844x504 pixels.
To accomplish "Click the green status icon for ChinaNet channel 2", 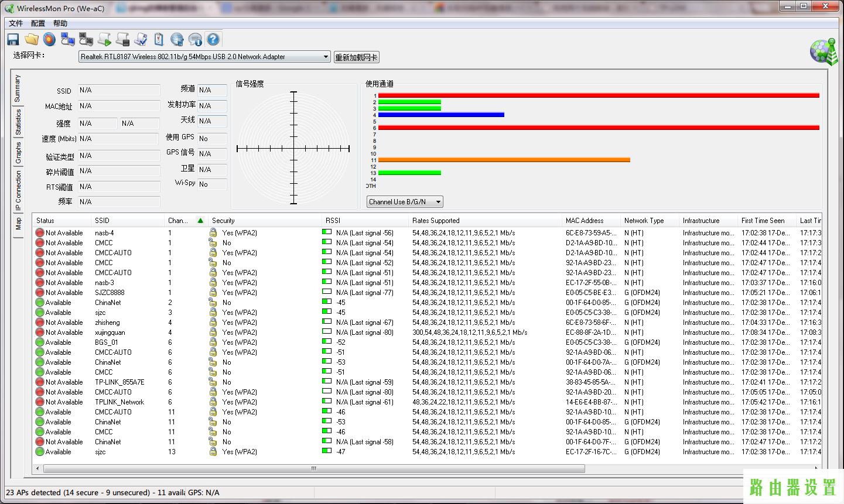I will 40,303.
